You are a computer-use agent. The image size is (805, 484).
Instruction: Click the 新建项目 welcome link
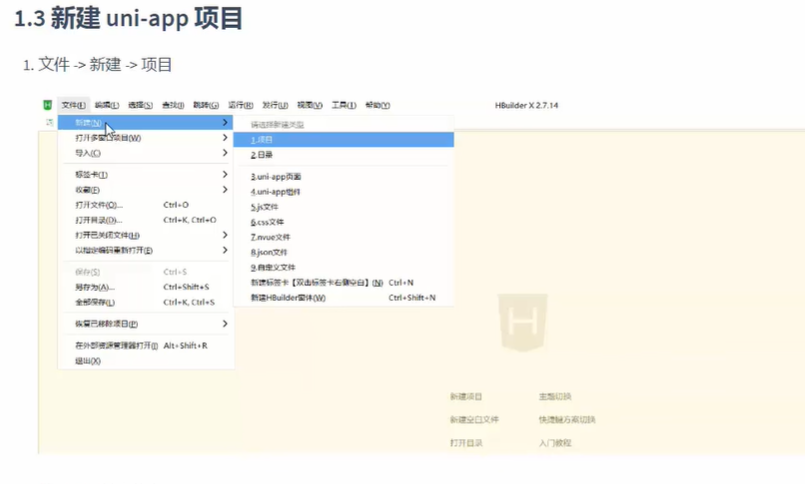(x=466, y=397)
